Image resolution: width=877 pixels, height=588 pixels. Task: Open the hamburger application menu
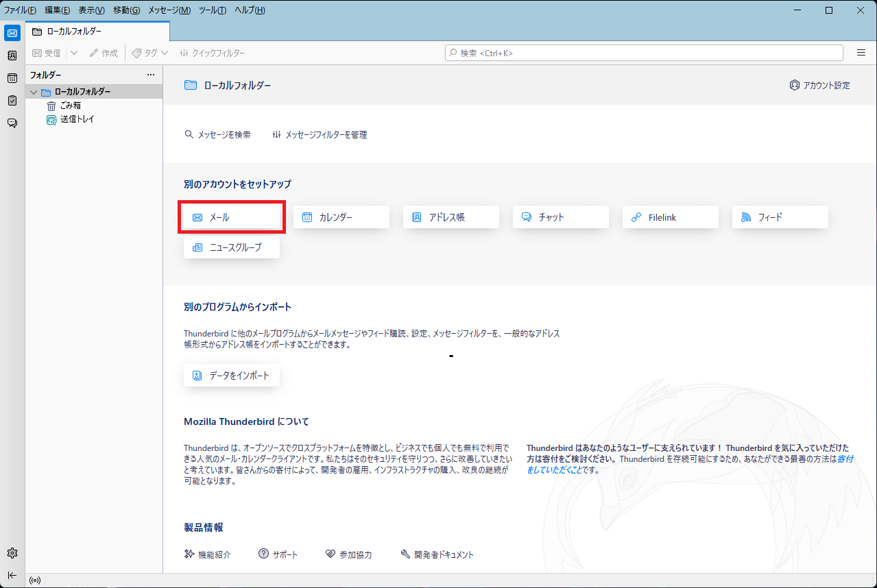click(x=861, y=53)
